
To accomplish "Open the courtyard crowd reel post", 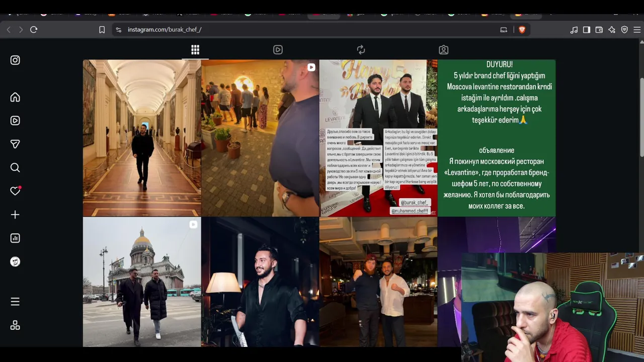I will 260,138.
